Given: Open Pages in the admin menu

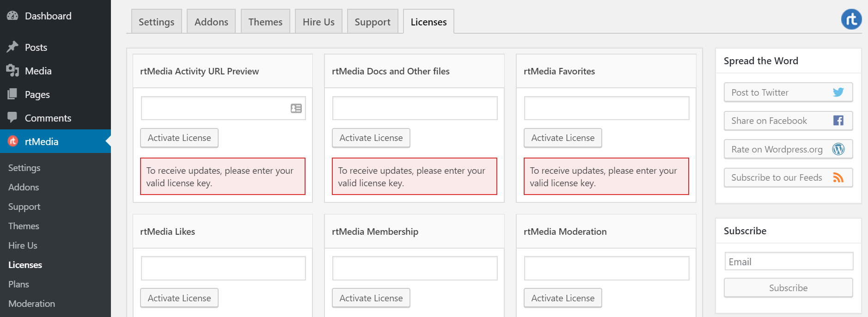Looking at the screenshot, I should coord(55,94).
